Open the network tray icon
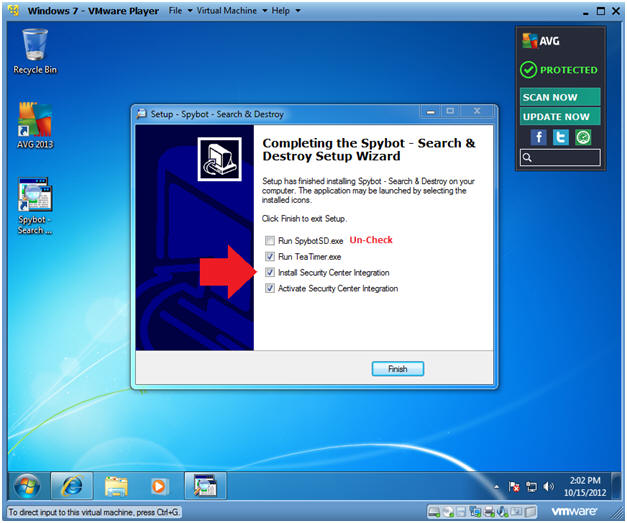Image resolution: width=627 pixels, height=523 pixels. click(x=531, y=487)
